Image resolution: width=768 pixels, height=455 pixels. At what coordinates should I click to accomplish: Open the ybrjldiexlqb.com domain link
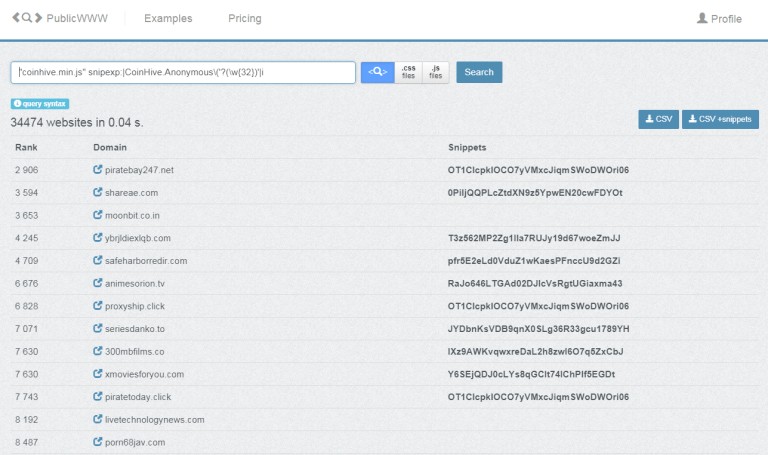[138, 238]
